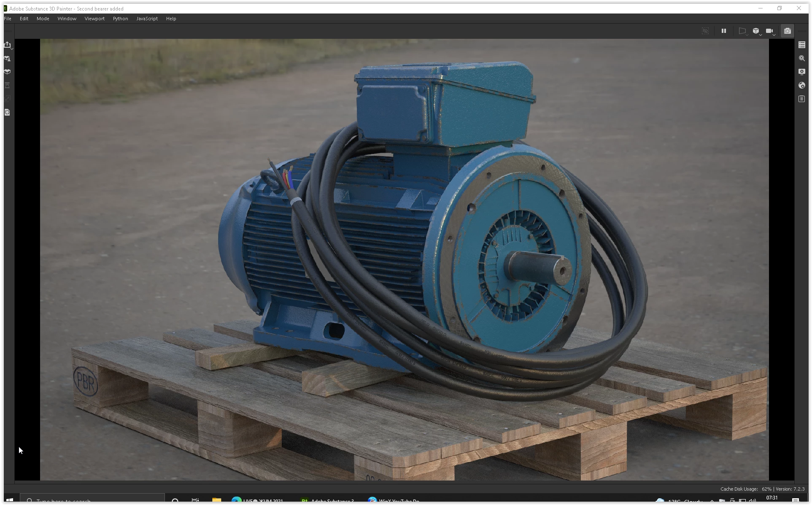The height and width of the screenshot is (505, 812).
Task: Open the Mode menu
Action: pos(43,19)
